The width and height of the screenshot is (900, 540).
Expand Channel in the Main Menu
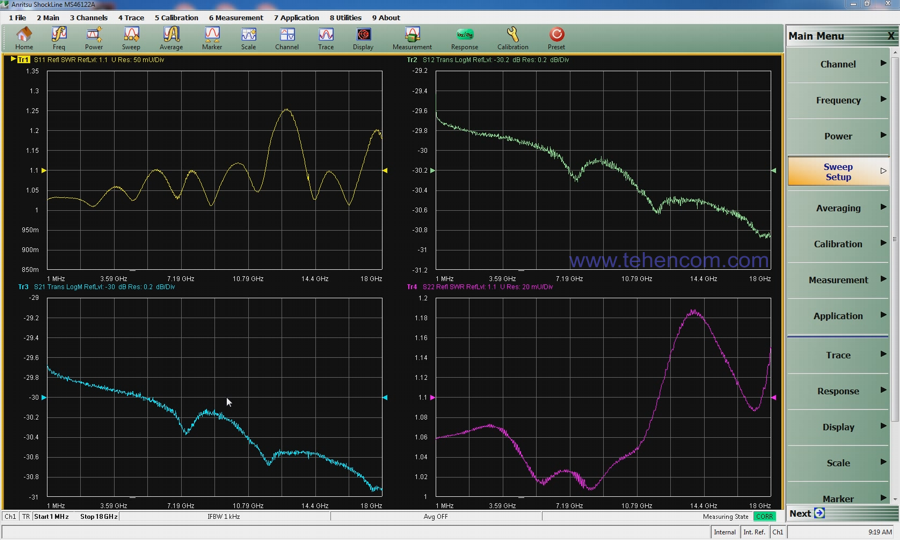click(838, 64)
